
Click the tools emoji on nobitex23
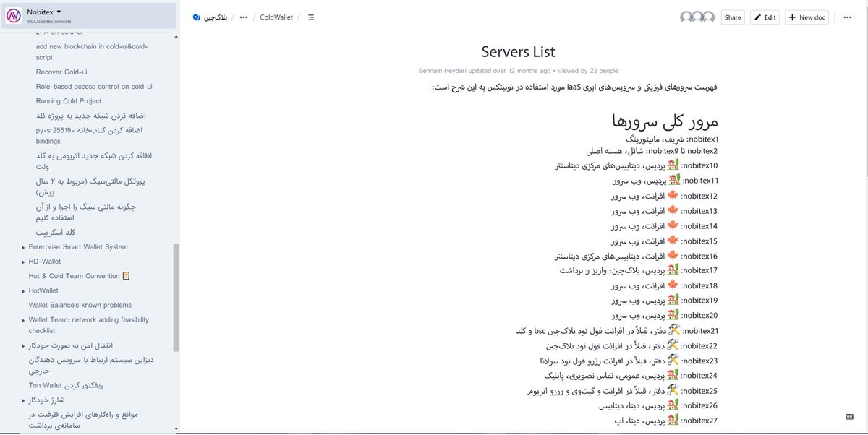673,361
